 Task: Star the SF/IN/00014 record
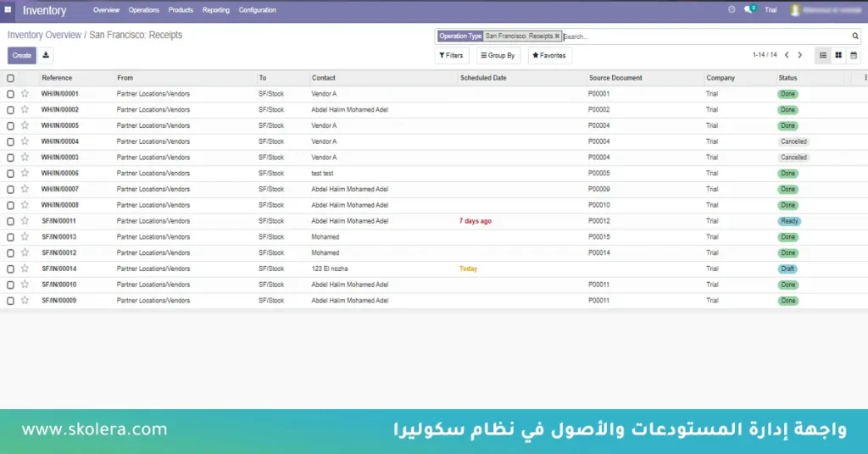click(x=25, y=269)
